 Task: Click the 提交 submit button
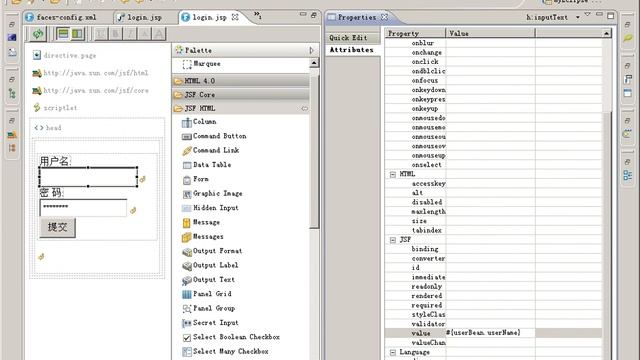coord(58,227)
